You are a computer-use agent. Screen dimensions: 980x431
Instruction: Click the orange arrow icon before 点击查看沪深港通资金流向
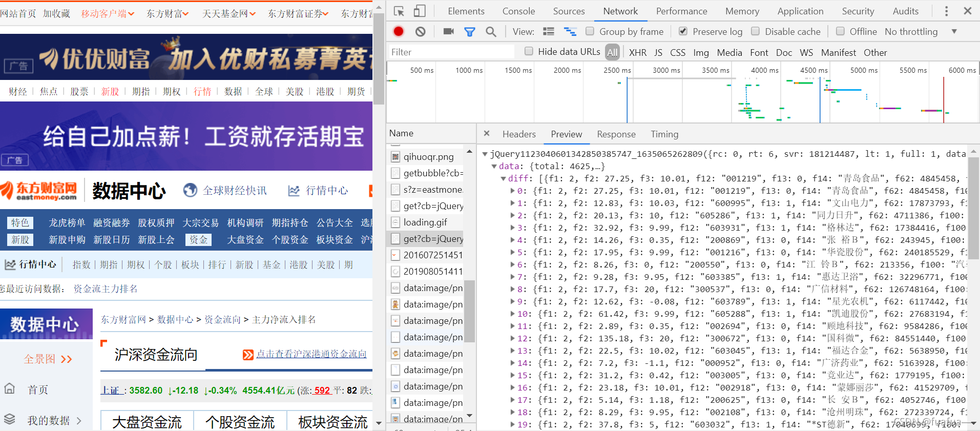248,355
